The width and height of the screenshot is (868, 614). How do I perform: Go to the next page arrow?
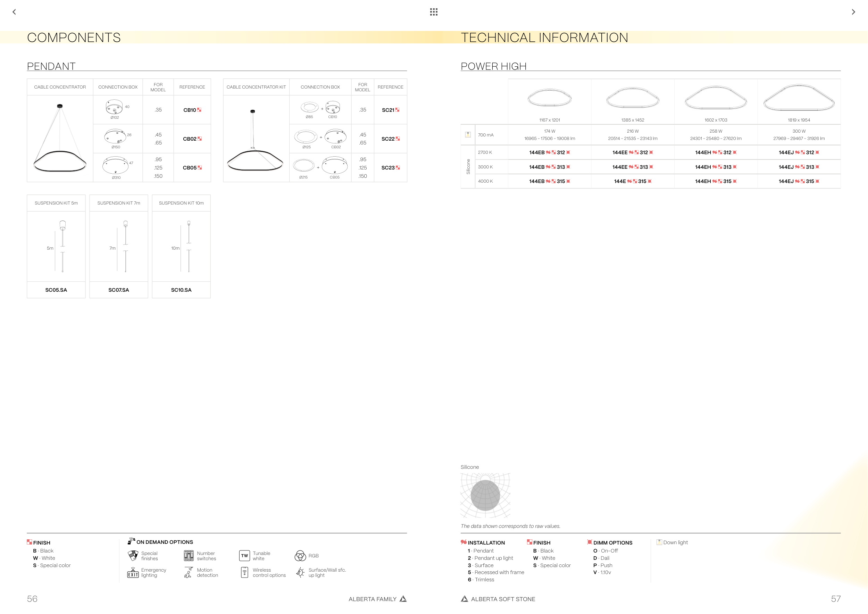coord(853,12)
